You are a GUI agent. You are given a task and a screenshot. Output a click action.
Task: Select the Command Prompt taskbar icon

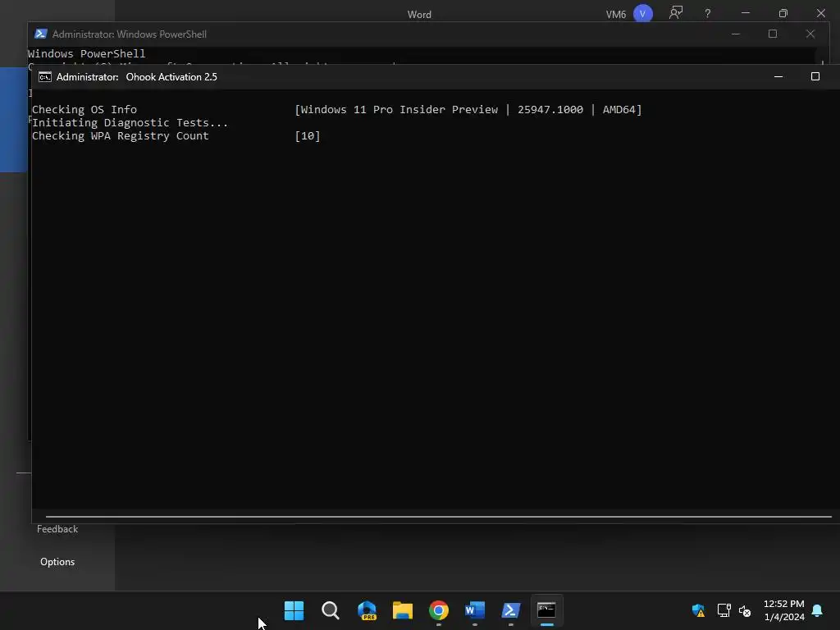pyautogui.click(x=546, y=610)
